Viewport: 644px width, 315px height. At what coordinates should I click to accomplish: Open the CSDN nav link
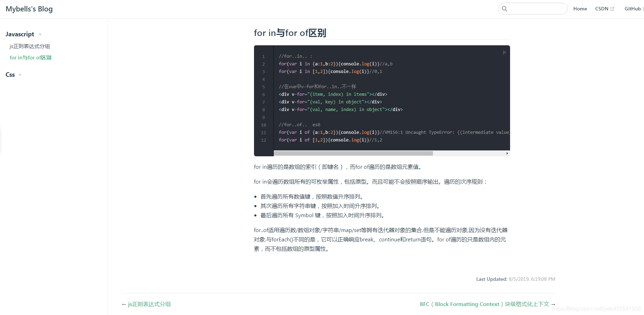[x=602, y=9]
